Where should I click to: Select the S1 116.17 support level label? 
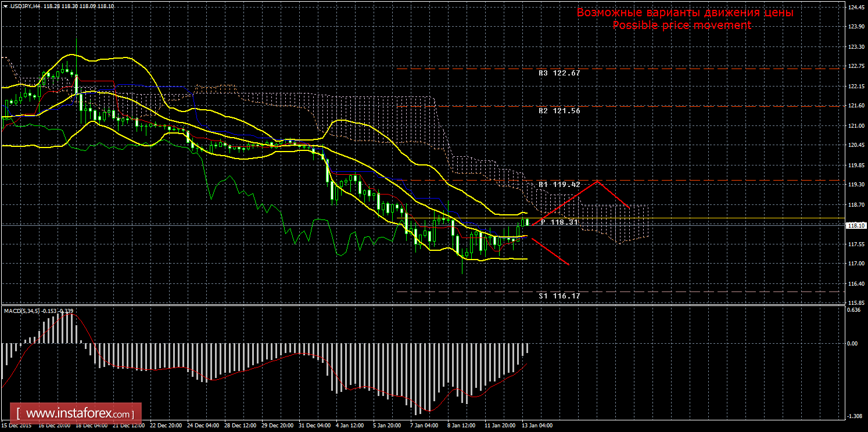click(559, 296)
